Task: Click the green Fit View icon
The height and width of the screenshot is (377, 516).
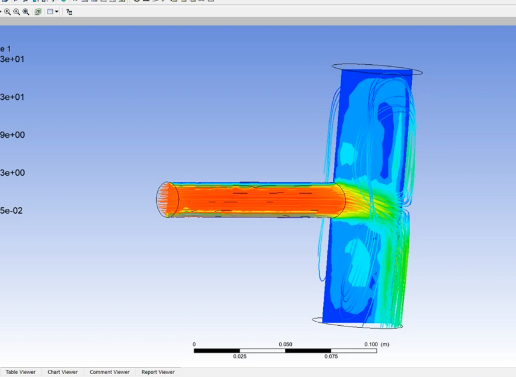Action: pyautogui.click(x=38, y=12)
